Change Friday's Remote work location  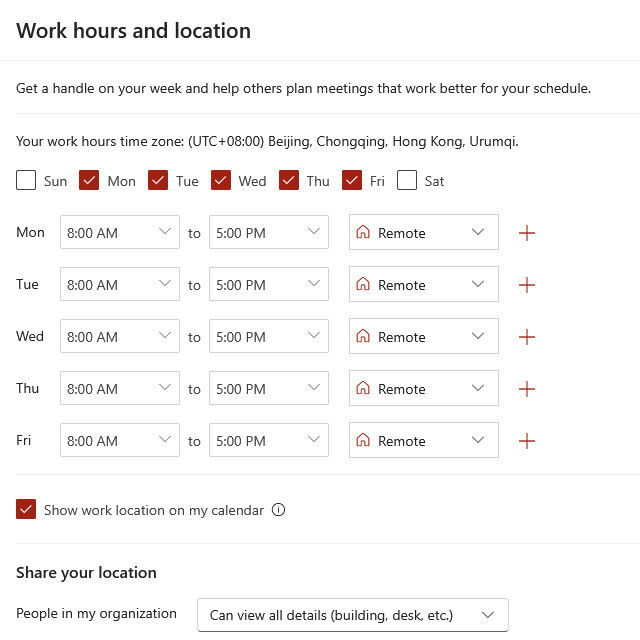click(x=423, y=441)
